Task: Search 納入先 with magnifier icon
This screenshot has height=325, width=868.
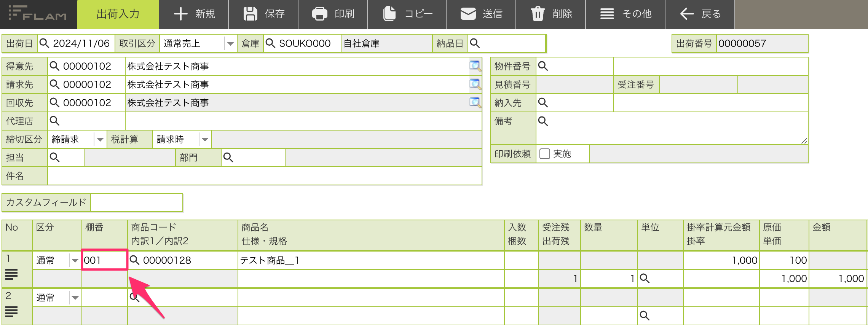Action: [x=543, y=103]
